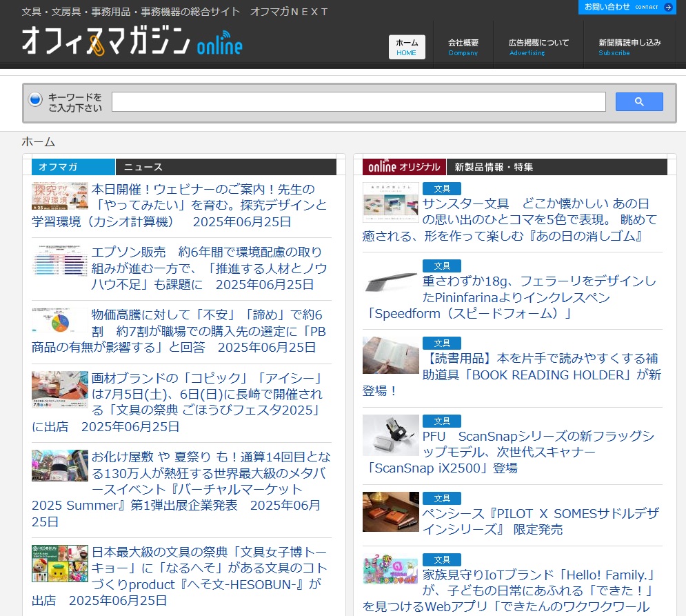Click the Virtual Market event thumbnail
This screenshot has height=616, width=686.
coord(60,465)
